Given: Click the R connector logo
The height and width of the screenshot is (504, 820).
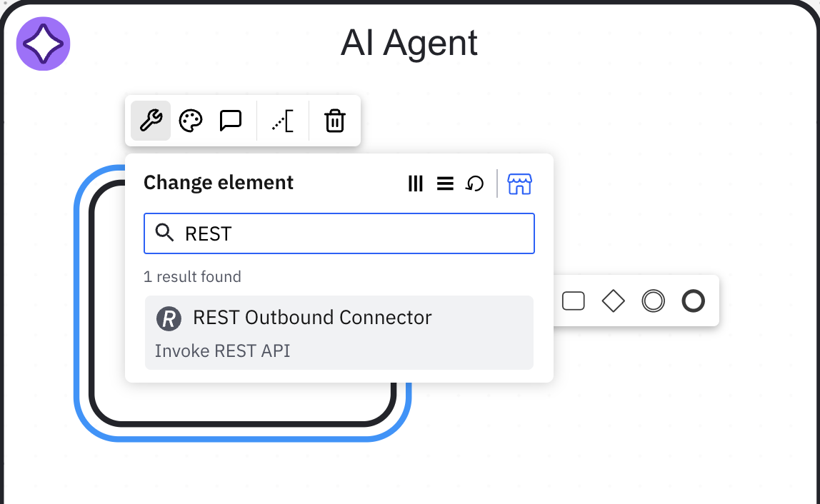Looking at the screenshot, I should pos(169,318).
